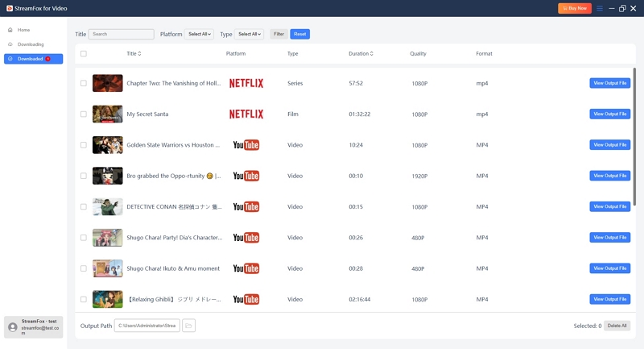Check the Golden State Warriors checkbox

[x=84, y=145]
